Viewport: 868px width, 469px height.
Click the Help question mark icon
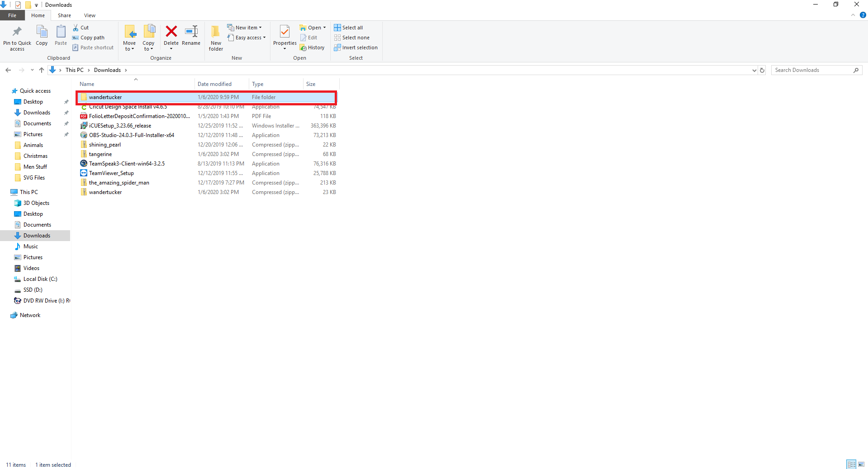(x=863, y=15)
